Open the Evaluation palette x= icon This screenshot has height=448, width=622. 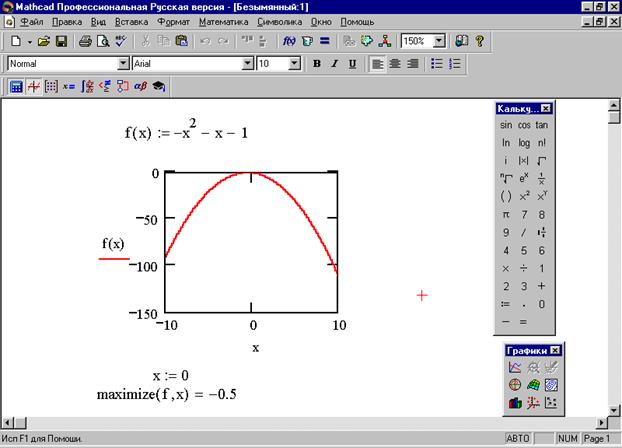click(69, 86)
